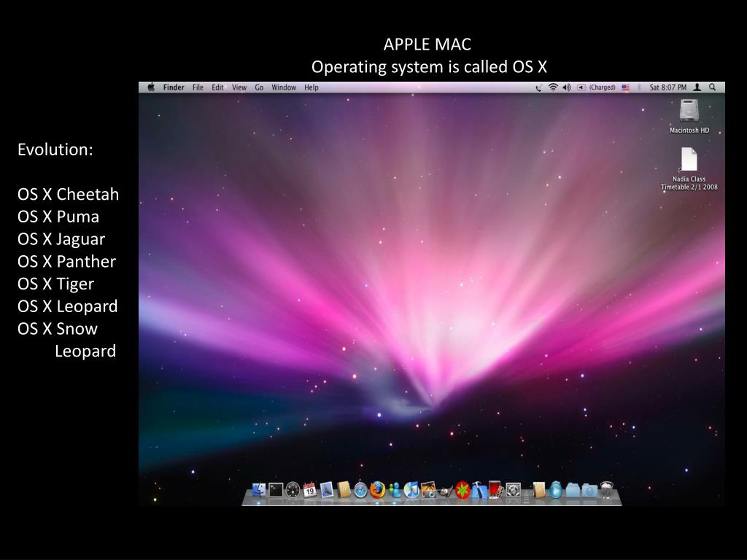This screenshot has width=747, height=560.
Task: Open the plain blue folder in dock
Action: click(x=573, y=490)
